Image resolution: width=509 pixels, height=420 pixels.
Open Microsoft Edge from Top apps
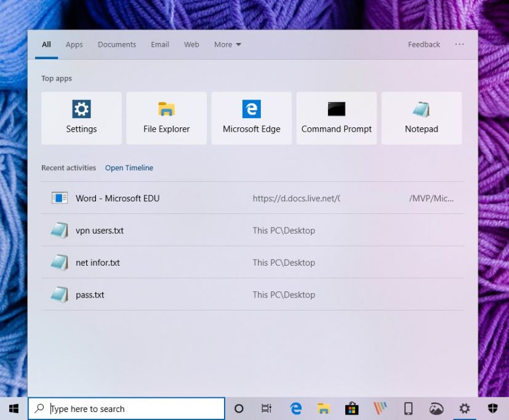coord(251,117)
